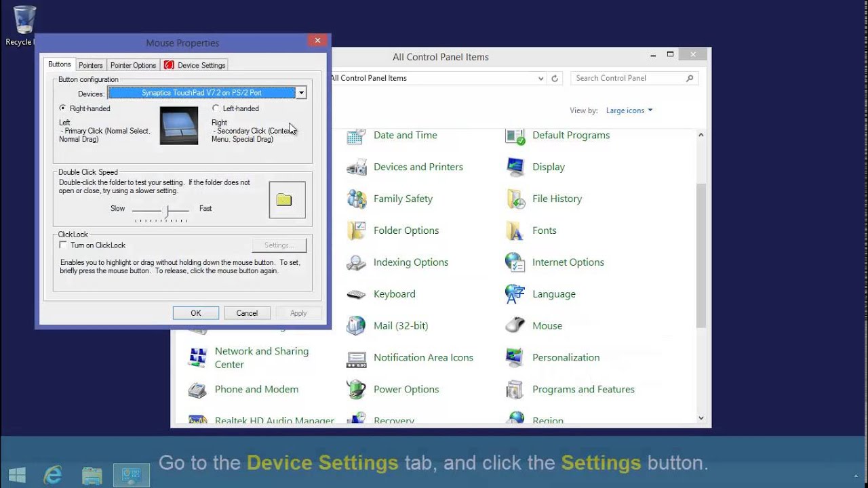Screen dimensions: 868x488
Task: Select the Left-handed radio button
Action: point(216,108)
